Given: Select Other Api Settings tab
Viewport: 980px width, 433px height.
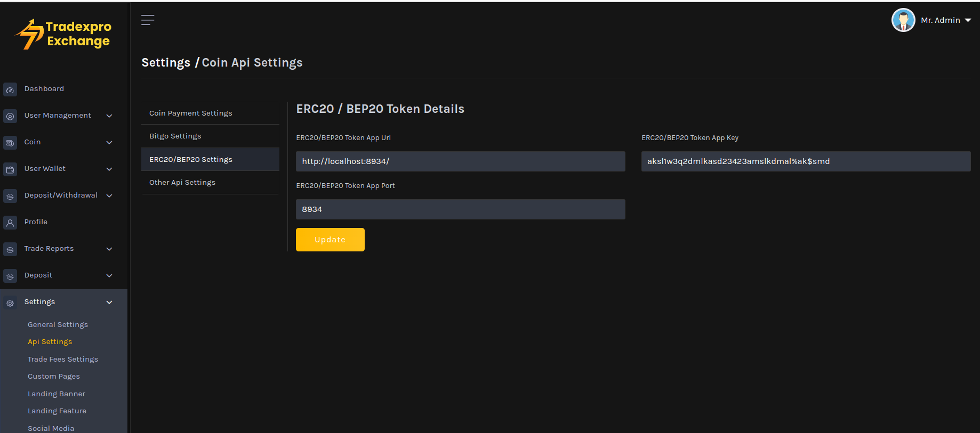Looking at the screenshot, I should [x=182, y=183].
